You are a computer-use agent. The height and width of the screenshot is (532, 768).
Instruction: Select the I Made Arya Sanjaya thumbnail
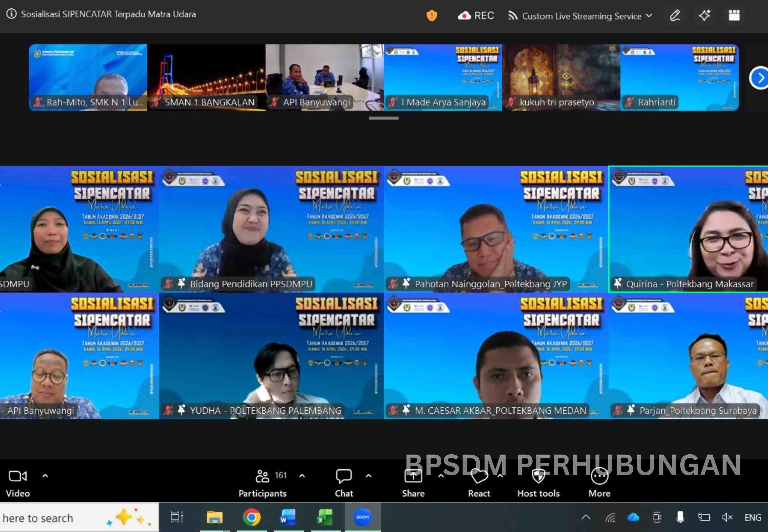pos(443,77)
